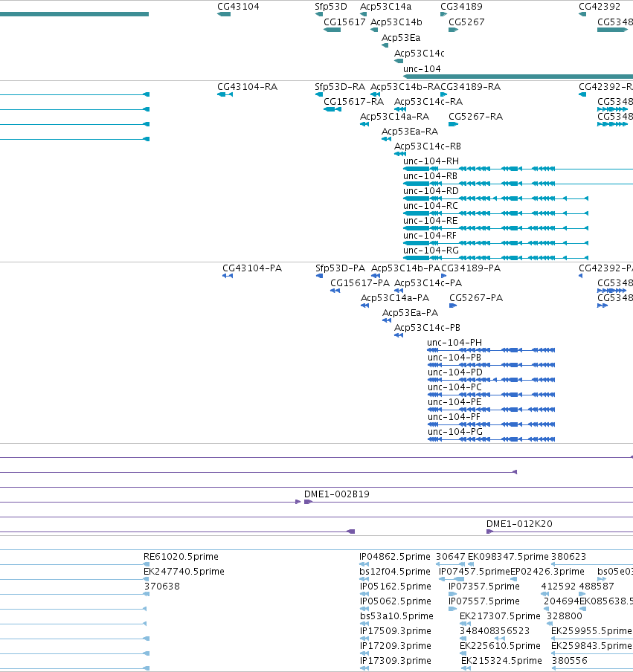Image resolution: width=633 pixels, height=672 pixels.
Task: Click the RE61020.5prime cDNA label
Action: pyautogui.click(x=181, y=557)
